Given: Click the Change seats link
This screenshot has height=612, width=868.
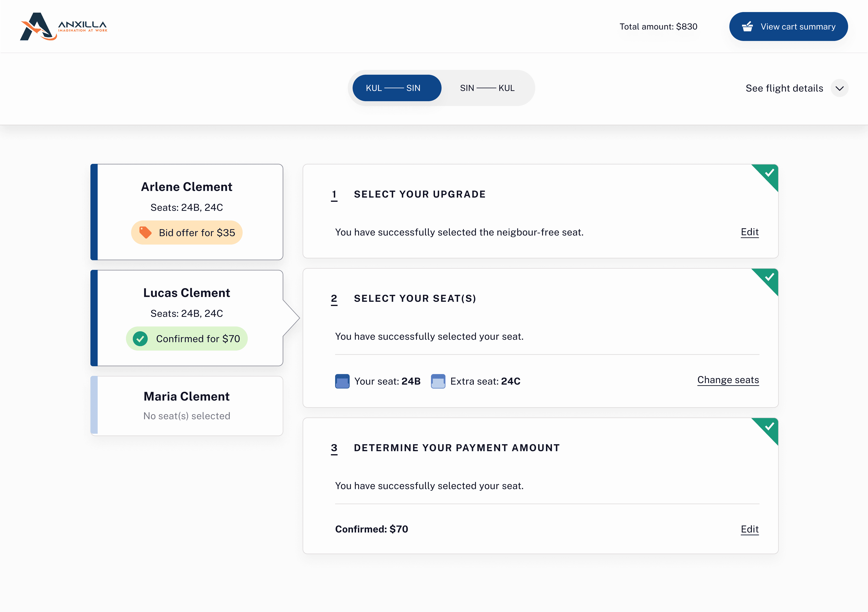Looking at the screenshot, I should 728,380.
